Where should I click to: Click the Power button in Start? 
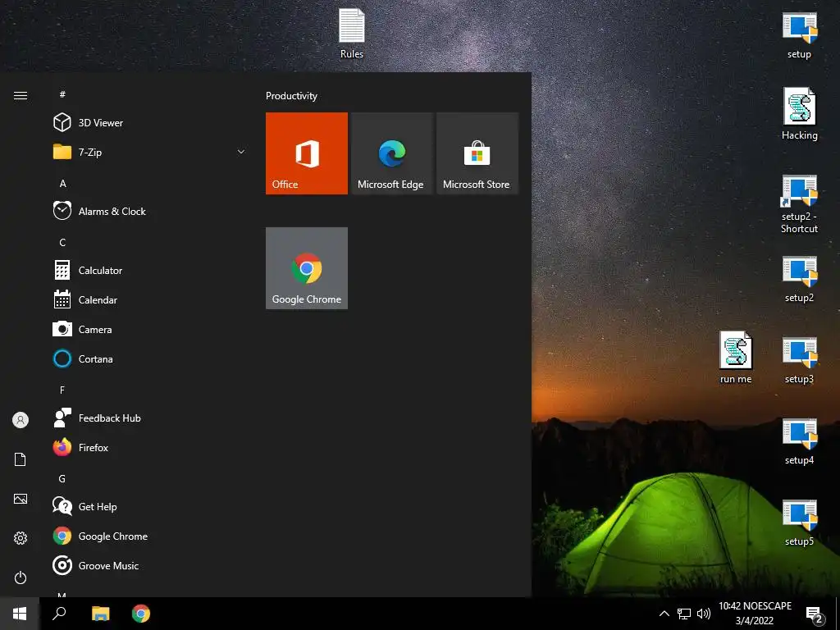(x=21, y=577)
